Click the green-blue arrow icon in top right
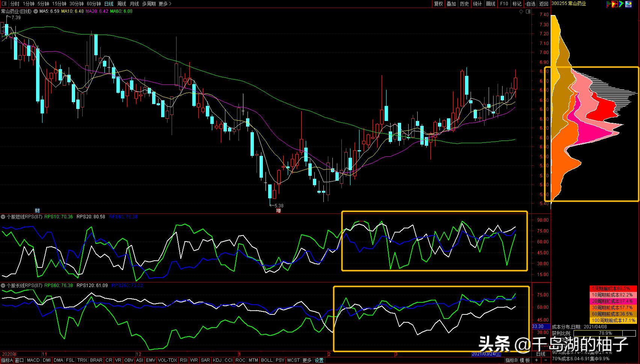The width and height of the screenshot is (640, 364). 622,4
